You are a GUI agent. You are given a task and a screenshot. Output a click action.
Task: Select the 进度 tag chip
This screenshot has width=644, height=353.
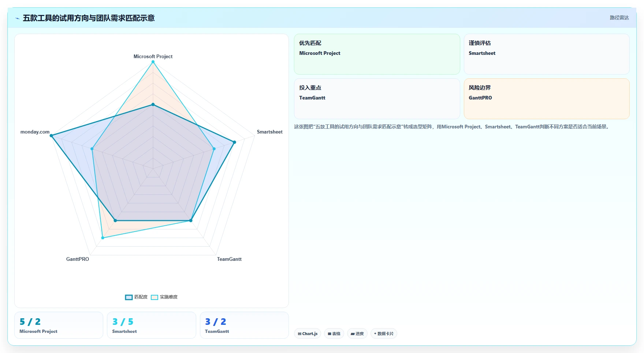click(357, 334)
